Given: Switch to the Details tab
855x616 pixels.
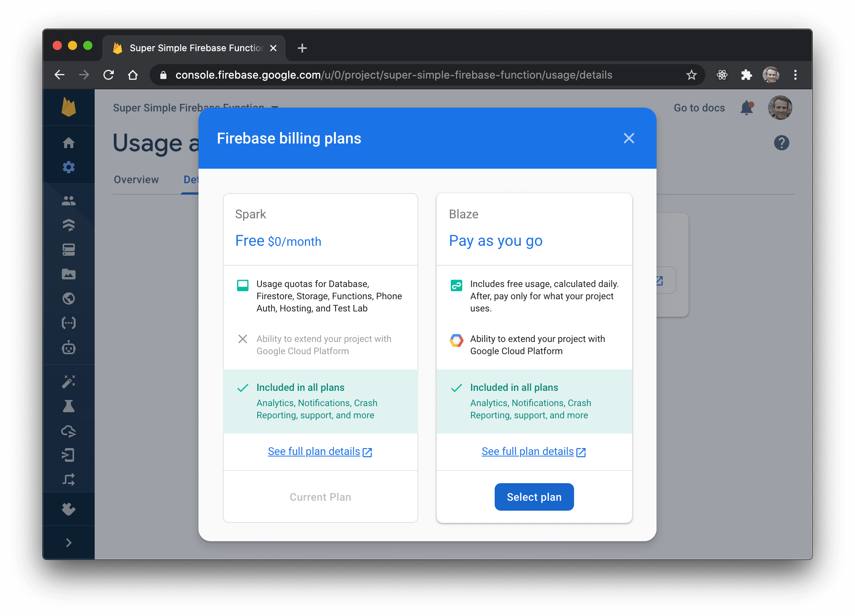Looking at the screenshot, I should (x=194, y=179).
